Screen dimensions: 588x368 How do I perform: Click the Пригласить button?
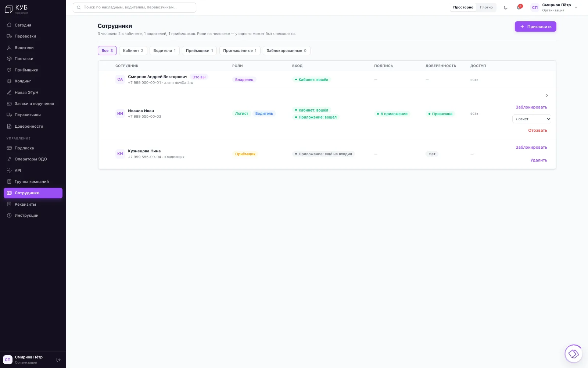[x=535, y=26]
